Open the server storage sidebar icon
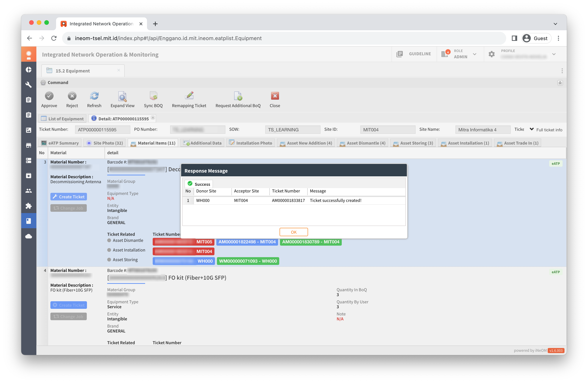This screenshot has width=588, height=383. tap(29, 161)
